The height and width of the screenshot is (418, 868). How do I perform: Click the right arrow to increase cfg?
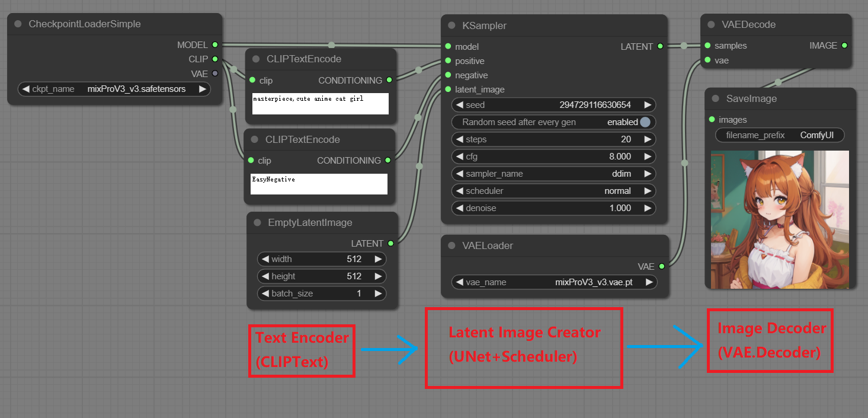click(648, 157)
